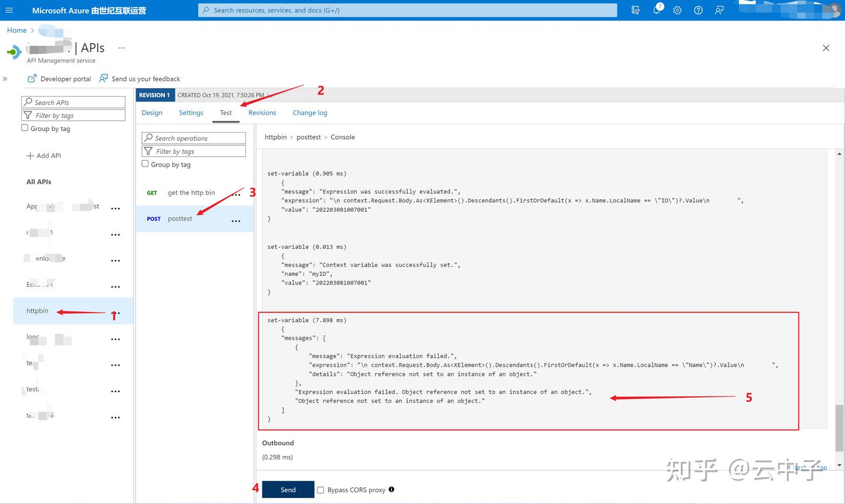Viewport: 845px width, 504px height.
Task: Open the notifications bell
Action: coord(657,10)
